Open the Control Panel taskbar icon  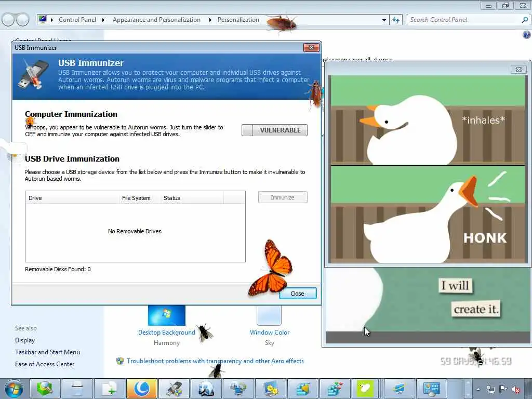click(x=431, y=389)
